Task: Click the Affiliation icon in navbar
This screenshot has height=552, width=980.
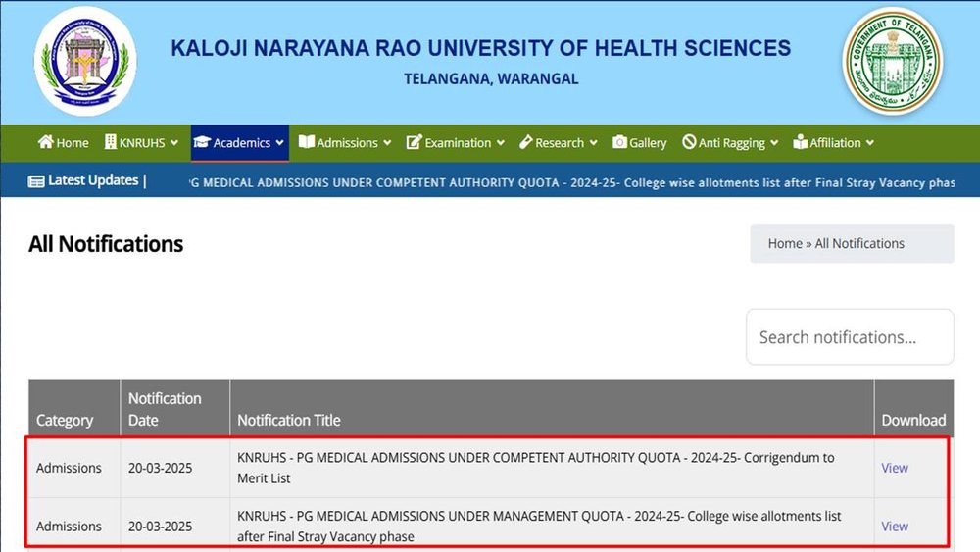Action: [800, 142]
